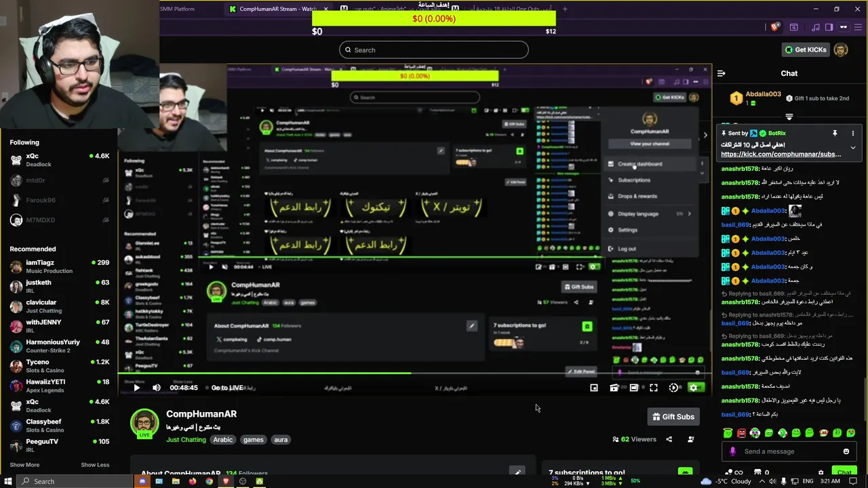Screen dimensions: 868x488
Task: Open chat settings gear icon
Action: (x=821, y=472)
